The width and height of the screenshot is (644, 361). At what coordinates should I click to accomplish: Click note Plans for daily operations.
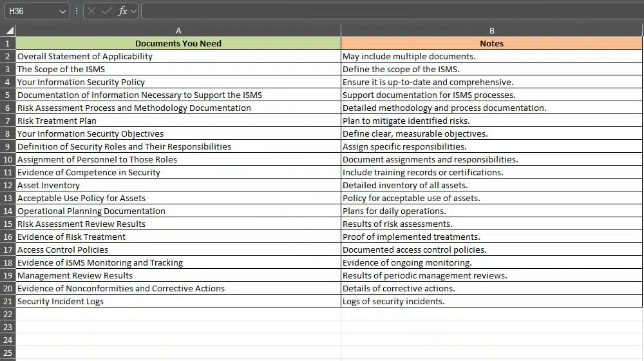tap(491, 211)
